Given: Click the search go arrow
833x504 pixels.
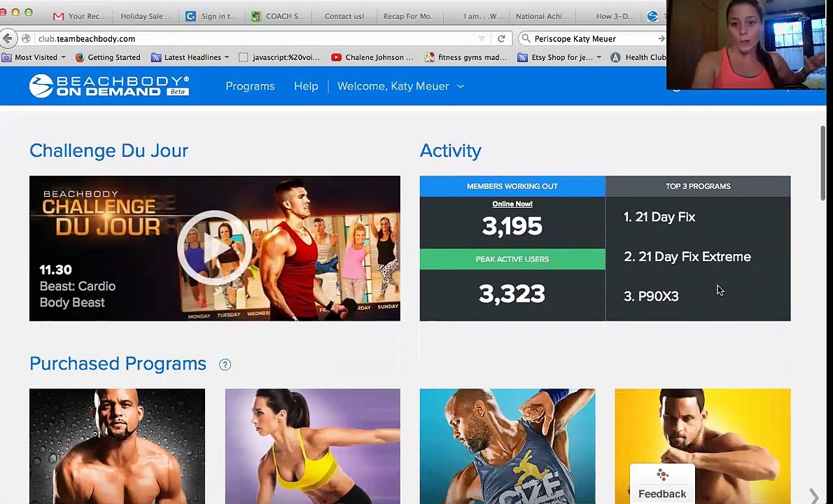Looking at the screenshot, I should pos(661,38).
